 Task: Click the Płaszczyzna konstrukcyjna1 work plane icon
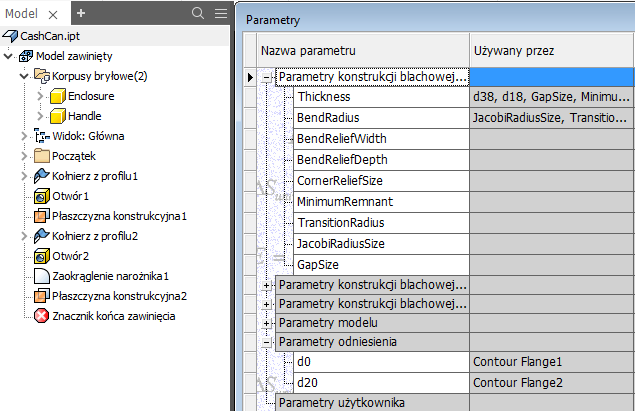click(x=42, y=216)
